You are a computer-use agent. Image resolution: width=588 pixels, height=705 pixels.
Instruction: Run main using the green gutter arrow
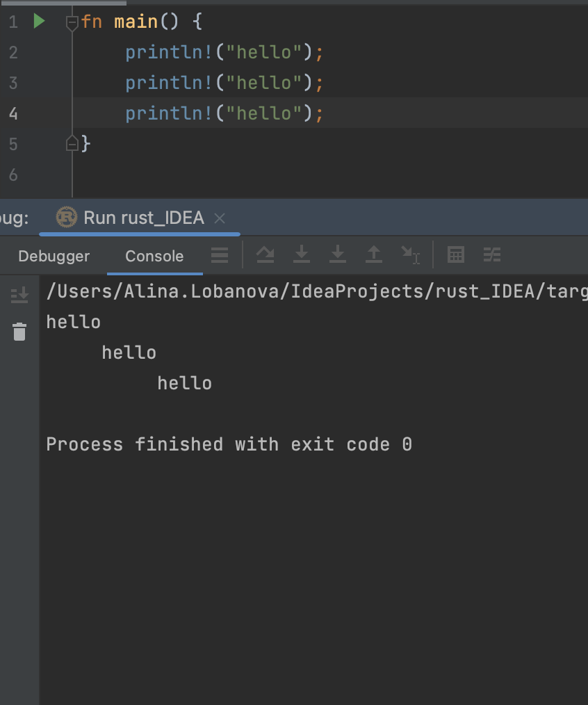tap(40, 21)
